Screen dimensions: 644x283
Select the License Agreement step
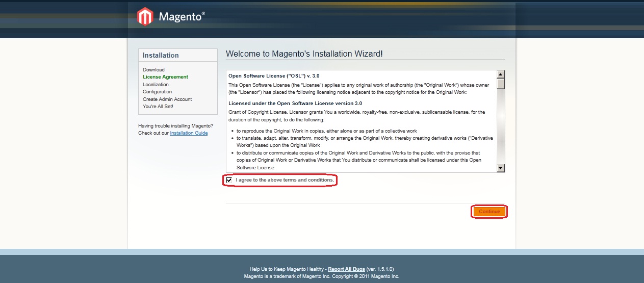click(165, 77)
